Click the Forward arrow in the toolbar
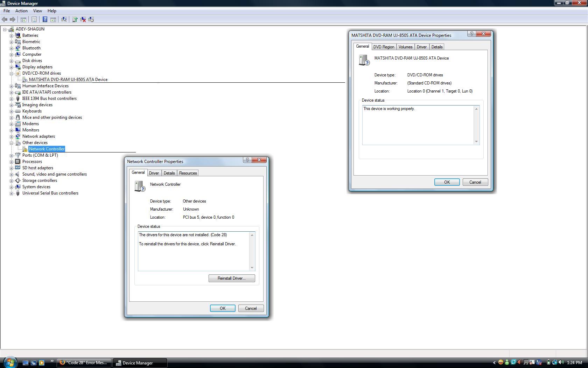 [x=13, y=19]
